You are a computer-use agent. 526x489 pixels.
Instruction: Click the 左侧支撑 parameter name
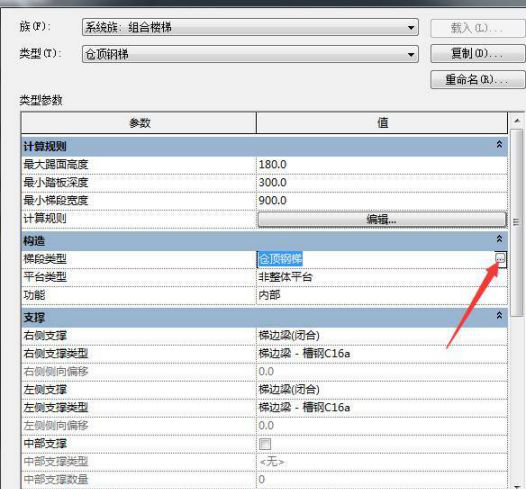(45, 389)
